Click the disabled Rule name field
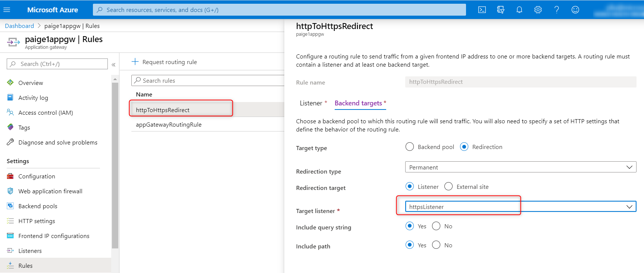 tap(520, 82)
